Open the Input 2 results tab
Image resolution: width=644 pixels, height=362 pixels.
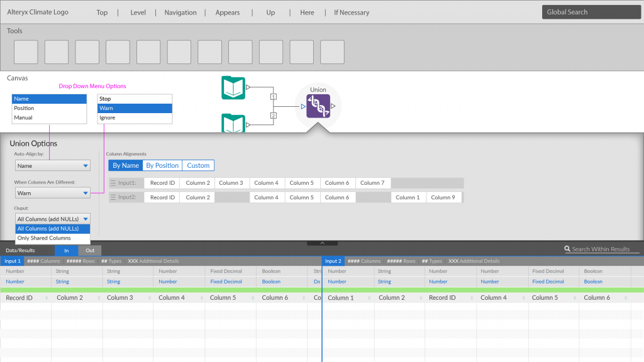pyautogui.click(x=333, y=261)
